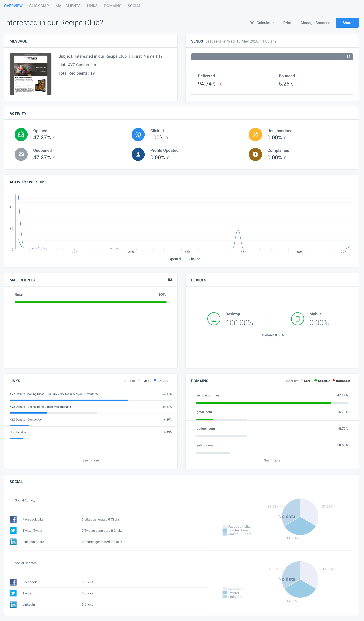Click the Mobile phone device icon
Screen dimensions: 364x621
coord(297,319)
